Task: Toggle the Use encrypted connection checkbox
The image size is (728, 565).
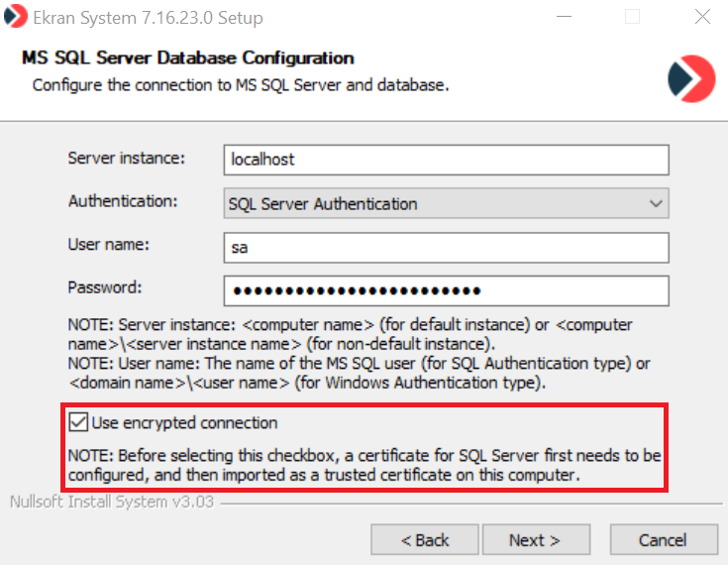Action: tap(79, 423)
